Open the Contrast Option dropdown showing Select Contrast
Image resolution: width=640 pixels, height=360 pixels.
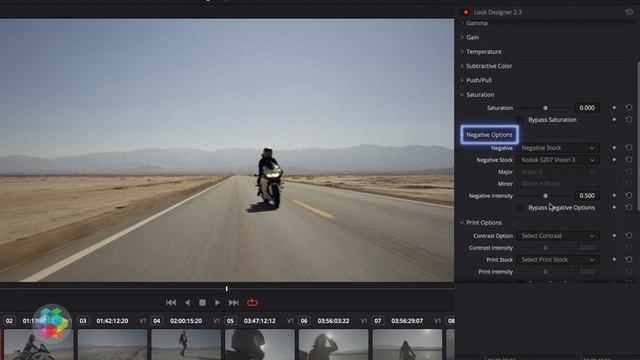pos(558,236)
